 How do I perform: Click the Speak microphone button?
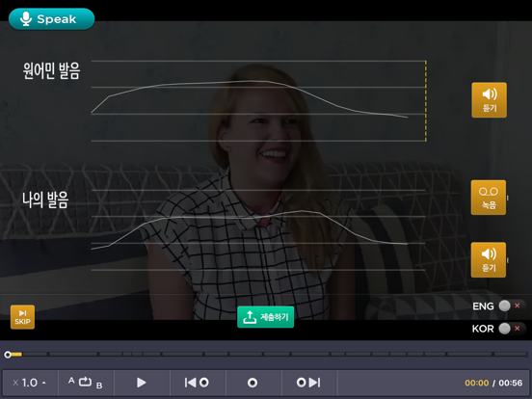[x=52, y=19]
